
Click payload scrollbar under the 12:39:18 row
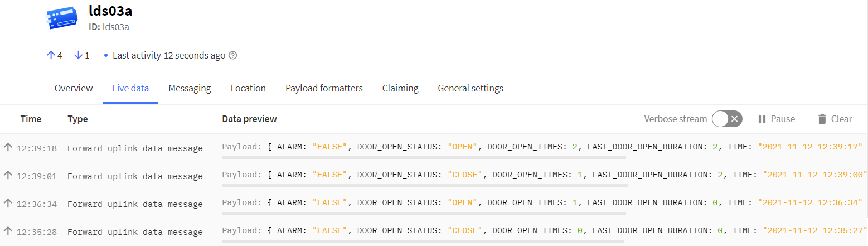tap(424, 157)
